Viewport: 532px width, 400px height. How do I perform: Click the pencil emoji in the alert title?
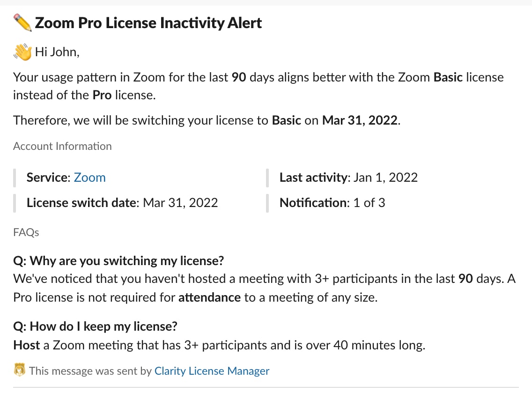22,22
